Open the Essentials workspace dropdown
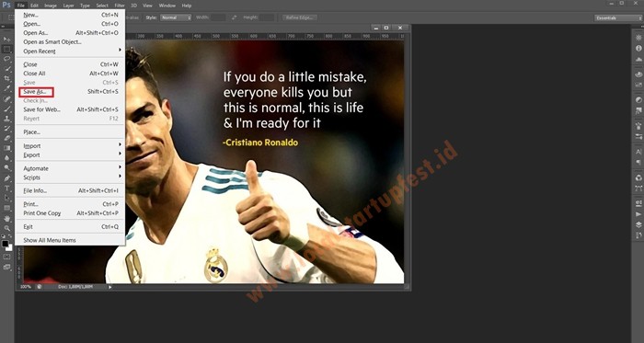This screenshot has height=343, width=644. coord(617,18)
